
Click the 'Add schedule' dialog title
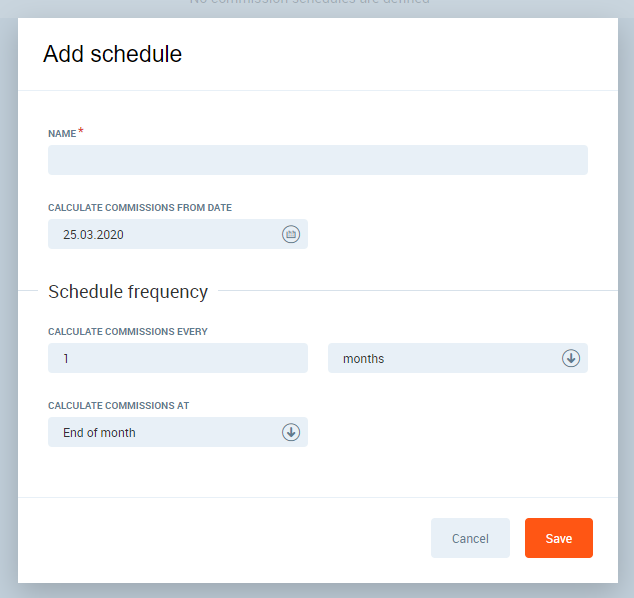(112, 55)
